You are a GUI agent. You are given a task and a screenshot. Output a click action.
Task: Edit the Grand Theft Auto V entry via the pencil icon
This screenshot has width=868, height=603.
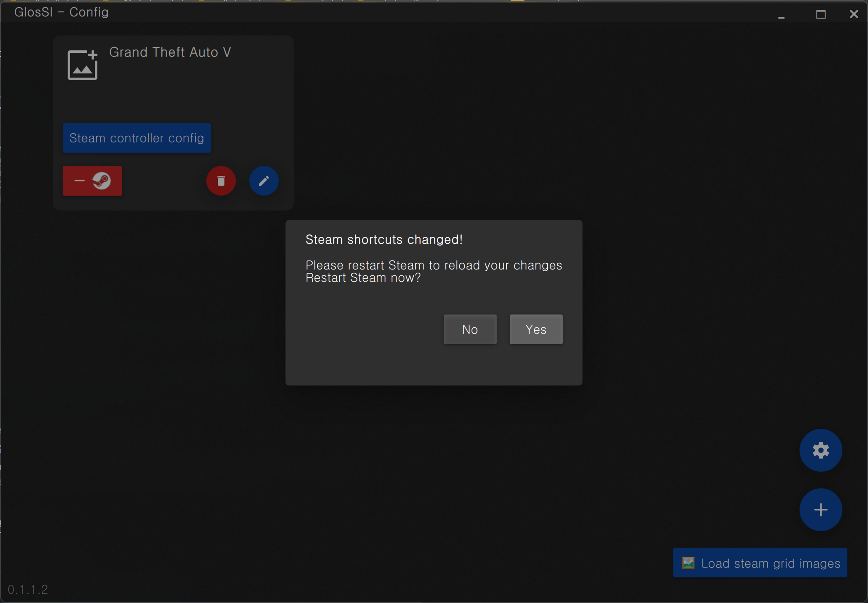click(264, 181)
